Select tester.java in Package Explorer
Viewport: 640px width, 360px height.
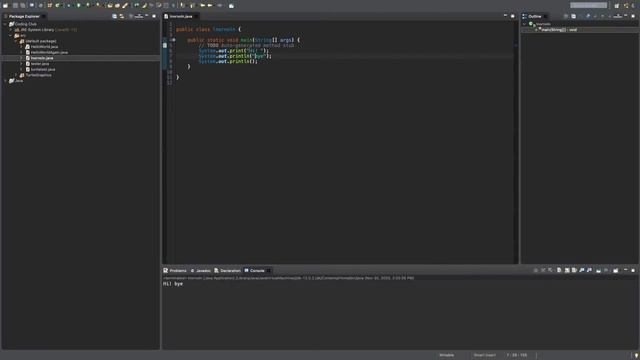point(40,64)
